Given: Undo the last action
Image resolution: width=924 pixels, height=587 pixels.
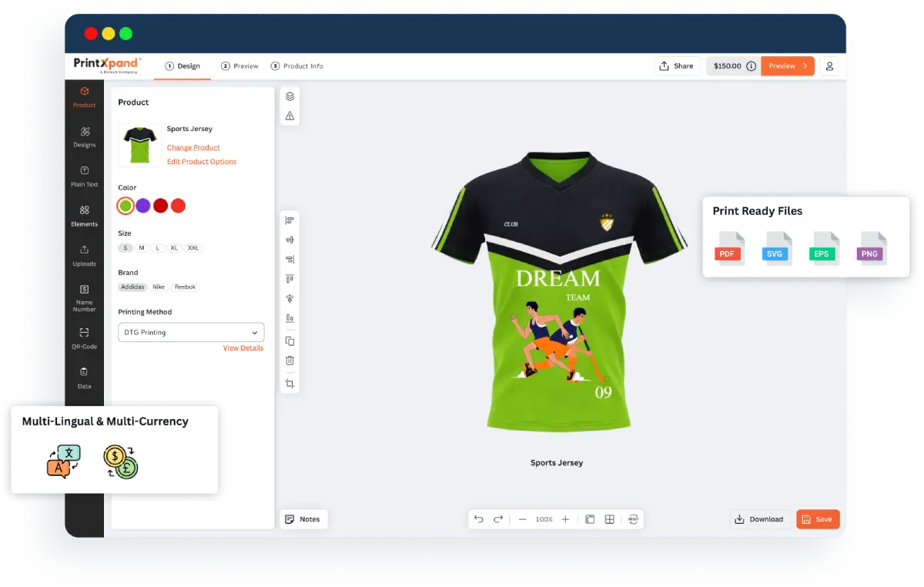Looking at the screenshot, I should click(478, 519).
